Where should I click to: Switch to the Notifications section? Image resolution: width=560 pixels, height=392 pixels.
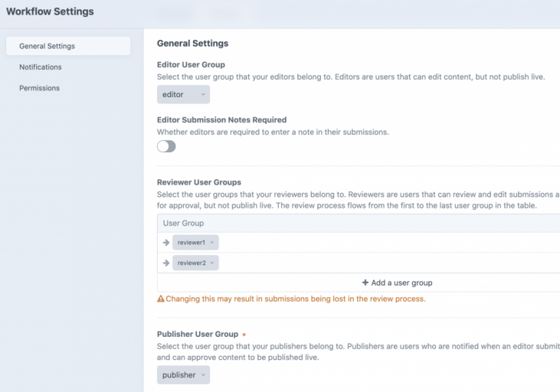click(x=41, y=67)
